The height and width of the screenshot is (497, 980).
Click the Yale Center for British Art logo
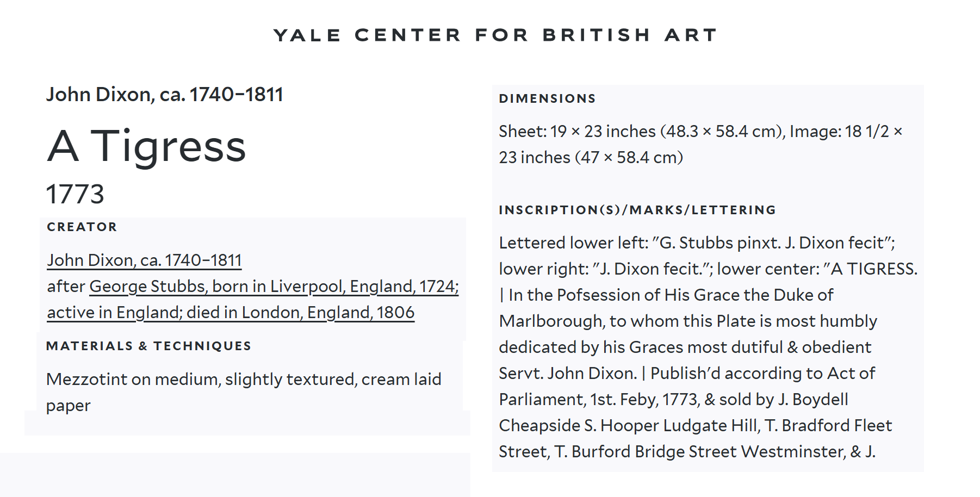[x=495, y=35]
